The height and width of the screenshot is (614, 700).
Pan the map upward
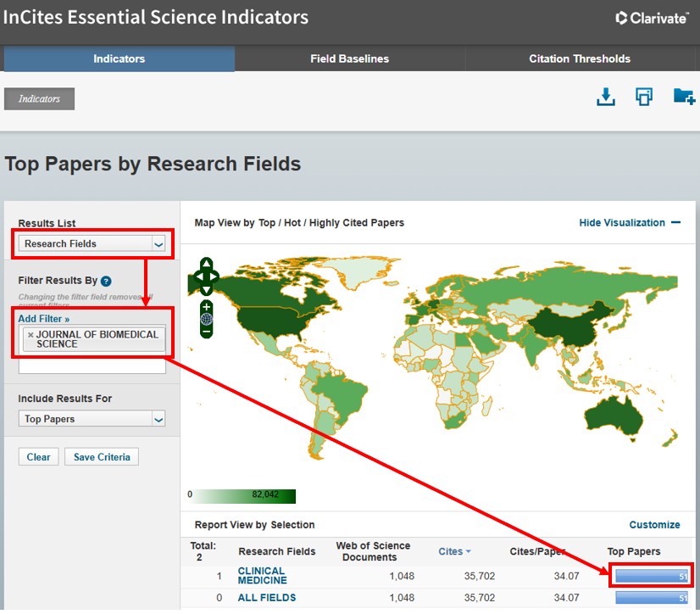tap(206, 263)
